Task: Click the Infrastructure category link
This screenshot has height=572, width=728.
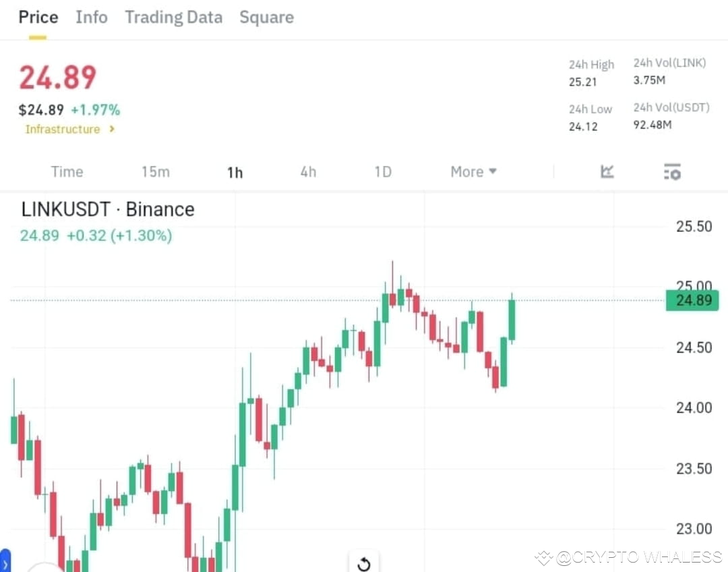Action: coord(63,129)
